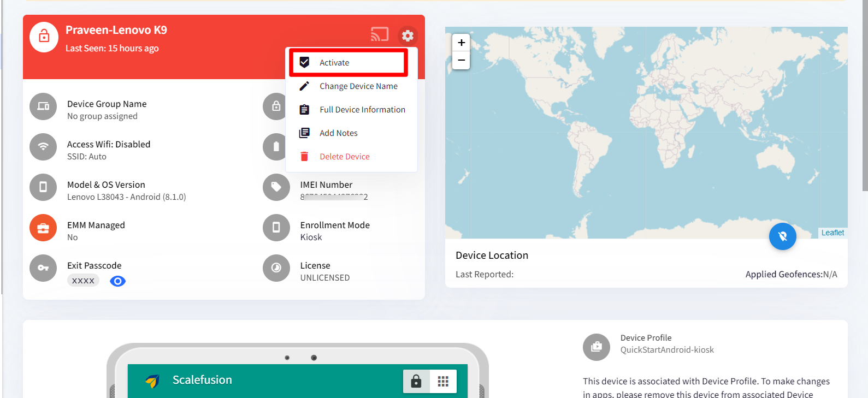Image resolution: width=868 pixels, height=398 pixels.
Task: Click the 'Device Location' heading
Action: (x=492, y=256)
